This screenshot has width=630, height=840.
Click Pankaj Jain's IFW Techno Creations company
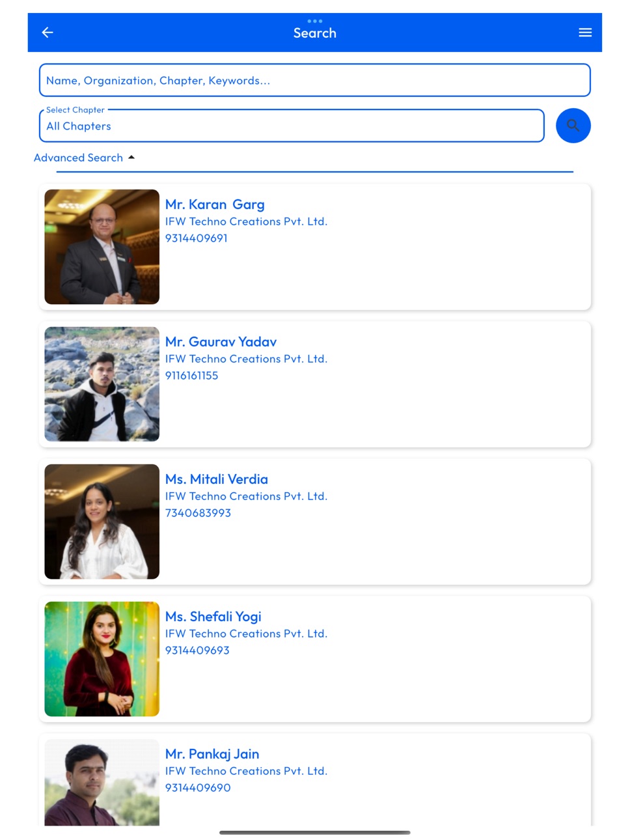pyautogui.click(x=246, y=771)
